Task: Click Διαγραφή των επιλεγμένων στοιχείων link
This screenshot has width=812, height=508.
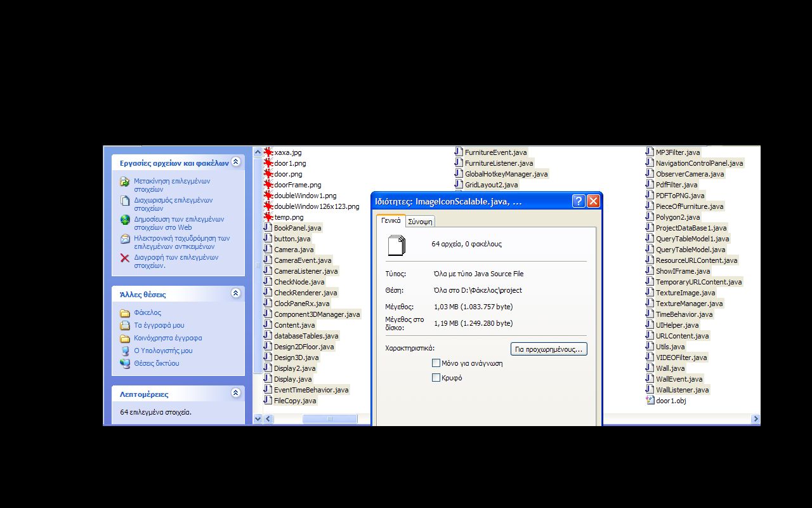Action: pos(176,261)
